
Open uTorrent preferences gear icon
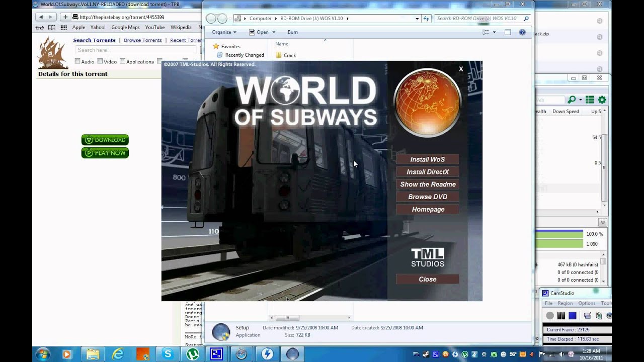602,100
